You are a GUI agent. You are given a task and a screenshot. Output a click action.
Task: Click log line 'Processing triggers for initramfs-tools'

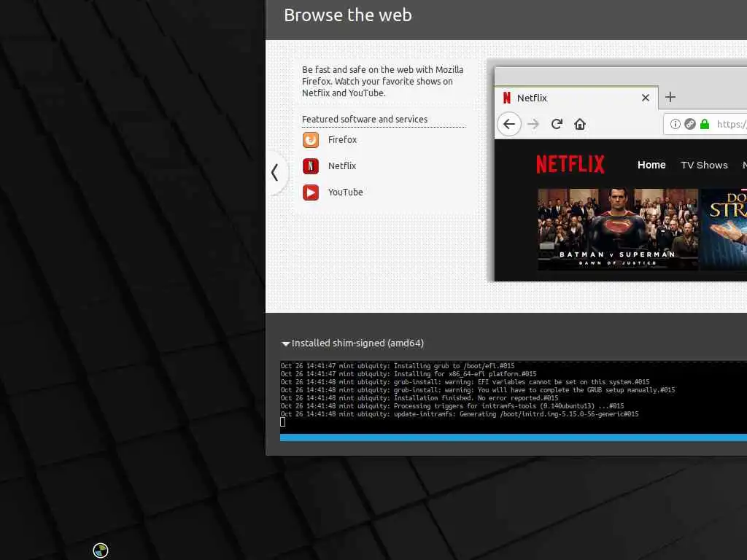[452, 406]
